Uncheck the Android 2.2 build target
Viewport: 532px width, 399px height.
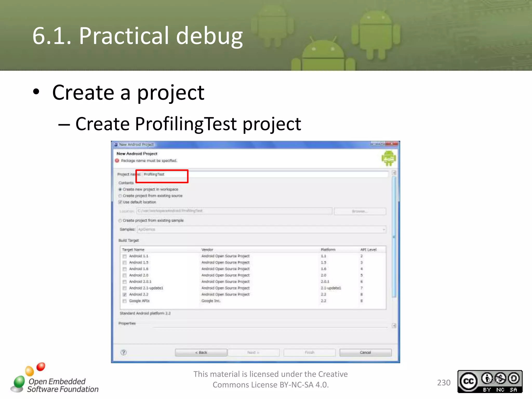[125, 295]
